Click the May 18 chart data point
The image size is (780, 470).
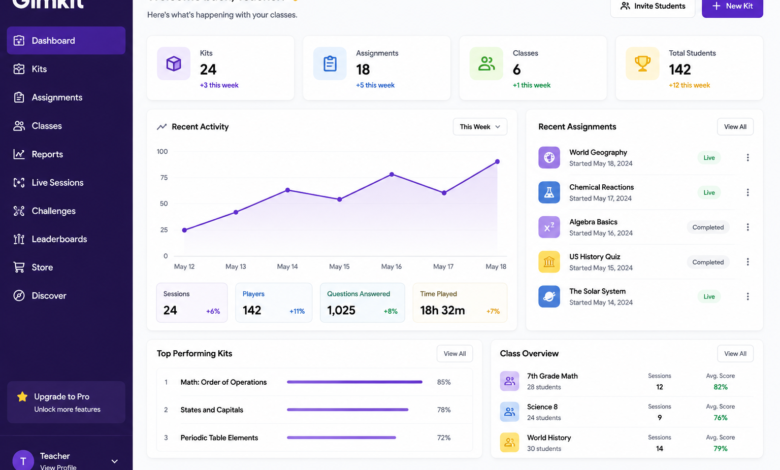(497, 162)
